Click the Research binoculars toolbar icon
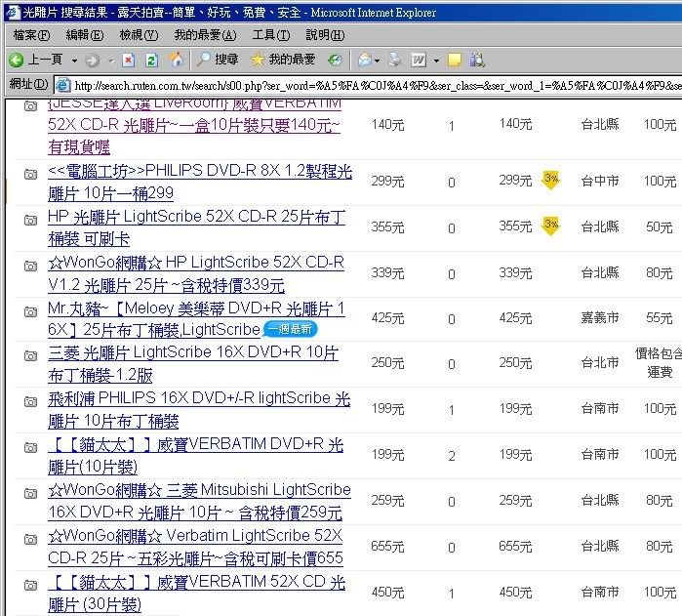Image resolution: width=682 pixels, height=616 pixels. coord(477,60)
